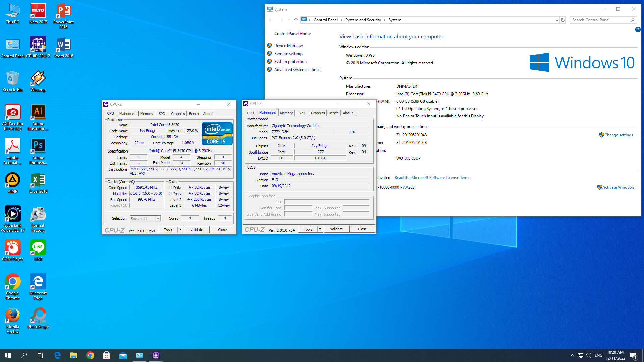Viewport: 644px width, 362px height.
Task: Open the volume control in system tray
Action: point(589,355)
